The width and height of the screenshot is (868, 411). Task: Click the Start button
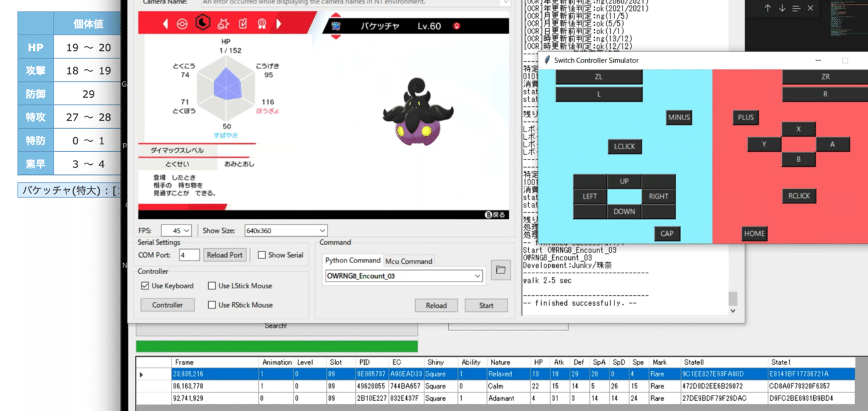coord(486,305)
